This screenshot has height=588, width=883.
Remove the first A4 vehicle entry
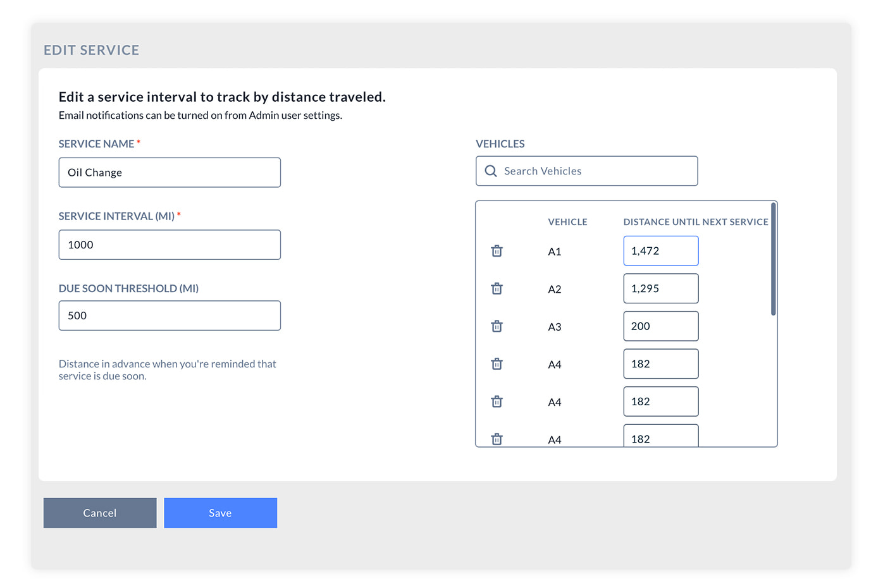497,364
